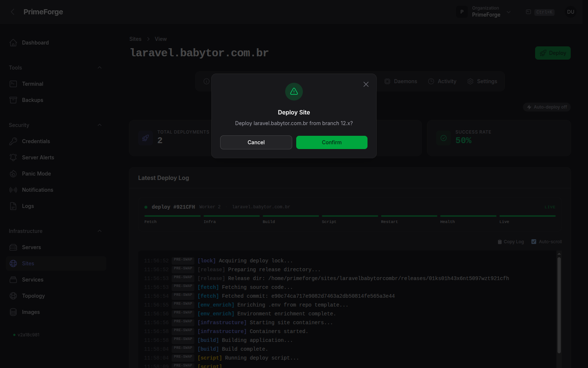Viewport: 588px width, 368px height.
Task: Collapse the Infrastructure sidebar section
Action: point(100,231)
